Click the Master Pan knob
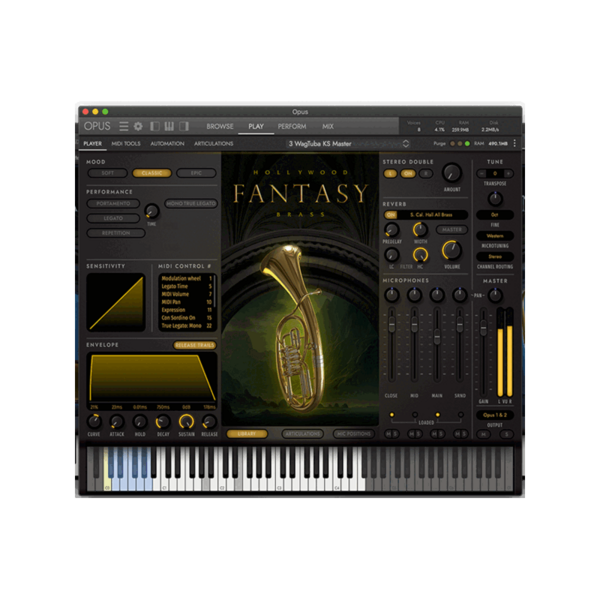The height and width of the screenshot is (600, 600). (x=495, y=295)
